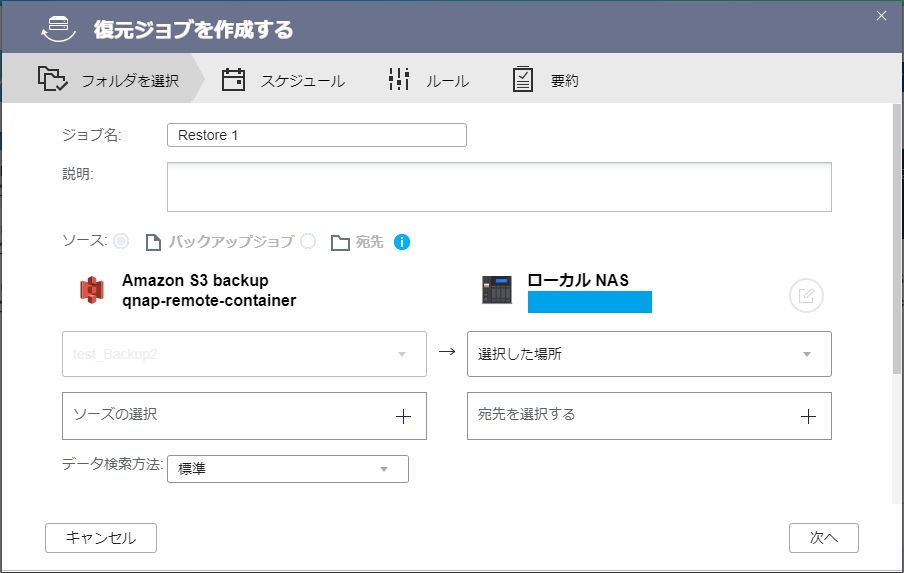Go to the ルール step tab
904x573 pixels.
pyautogui.click(x=429, y=80)
